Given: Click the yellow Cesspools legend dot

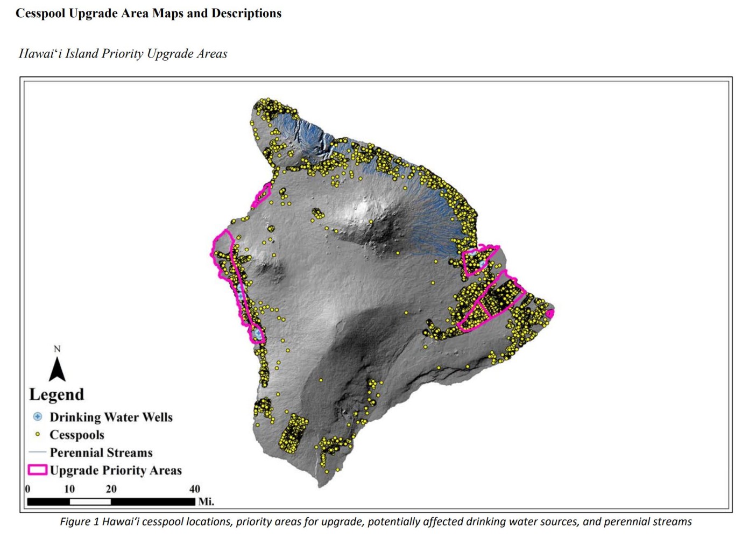Looking at the screenshot, I should (x=38, y=434).
